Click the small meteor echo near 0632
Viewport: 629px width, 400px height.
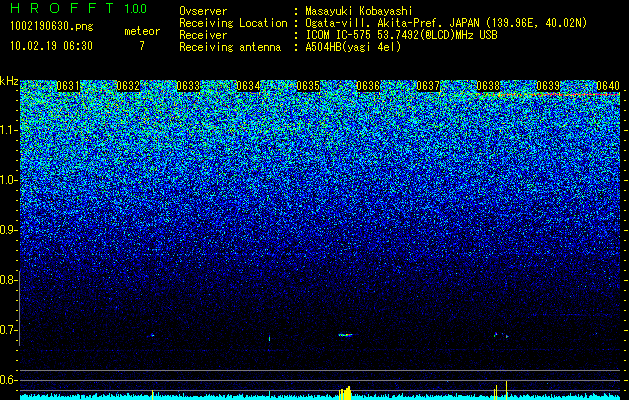[151, 335]
